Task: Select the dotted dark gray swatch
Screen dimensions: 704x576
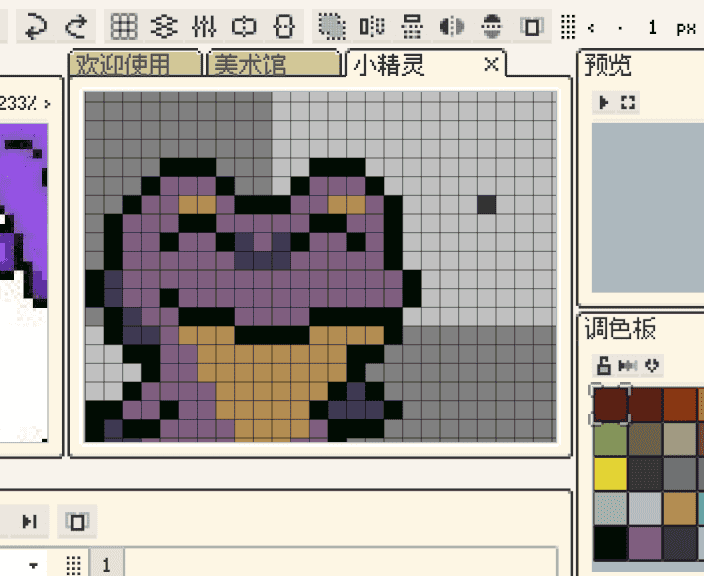Action: (x=645, y=474)
